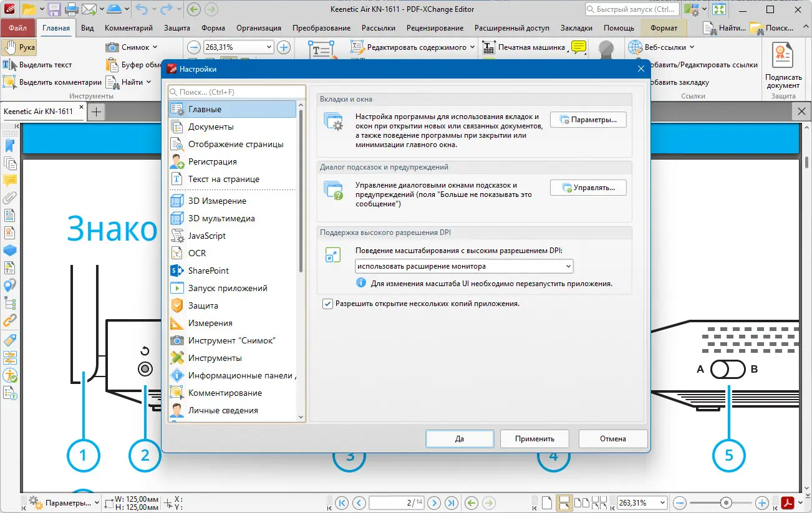The width and height of the screenshot is (812, 513).
Task: Click the Быстрый запуск search box
Action: [x=632, y=9]
